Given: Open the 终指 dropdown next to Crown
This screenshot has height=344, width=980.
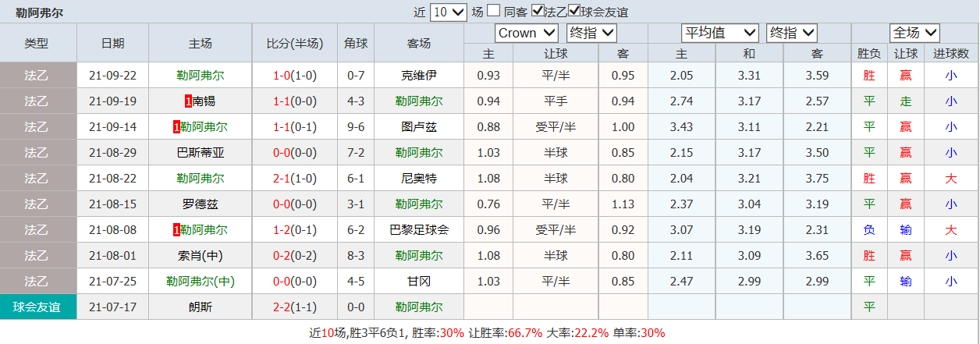Looking at the screenshot, I should coord(591,33).
